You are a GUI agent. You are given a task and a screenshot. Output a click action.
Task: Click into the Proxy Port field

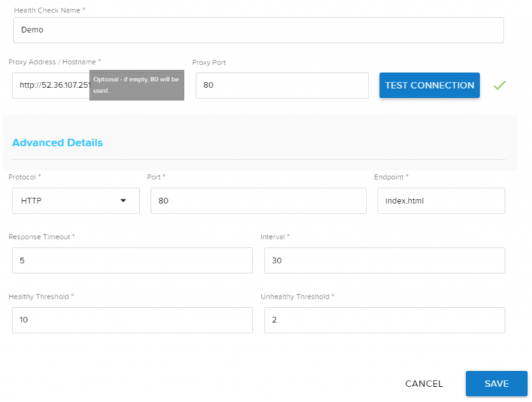[281, 86]
